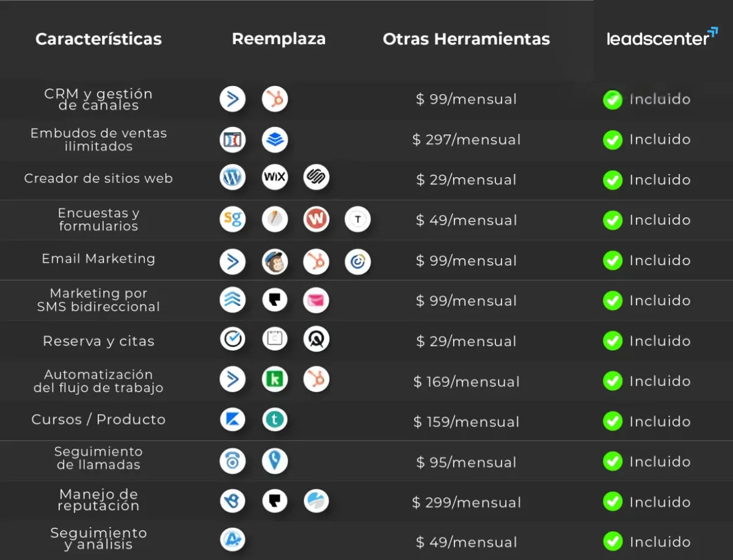
Task: Click the Otras Herramientas column header
Action: pyautogui.click(x=466, y=39)
